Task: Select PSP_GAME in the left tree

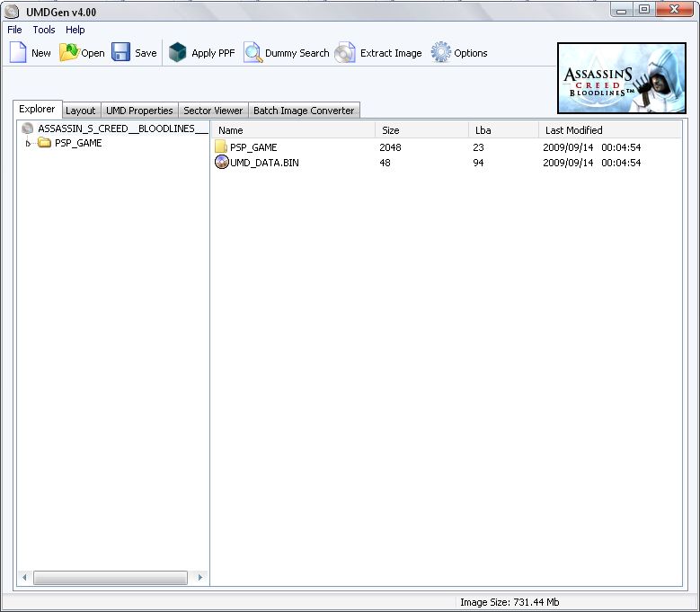Action: pyautogui.click(x=78, y=143)
